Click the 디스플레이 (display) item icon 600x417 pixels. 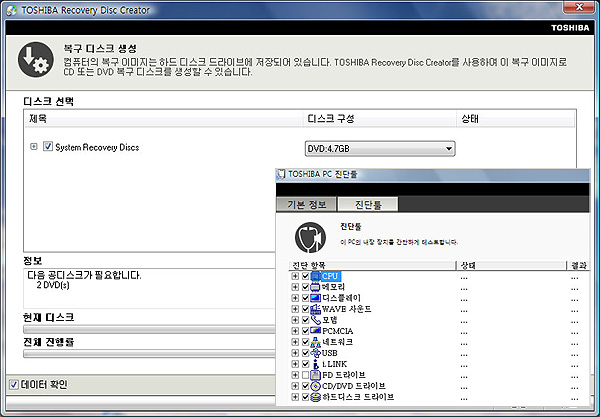pyautogui.click(x=316, y=298)
